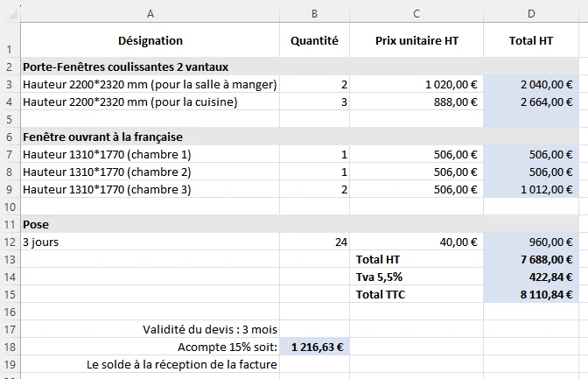
Task: Select row 6 header
Action: (x=10, y=137)
